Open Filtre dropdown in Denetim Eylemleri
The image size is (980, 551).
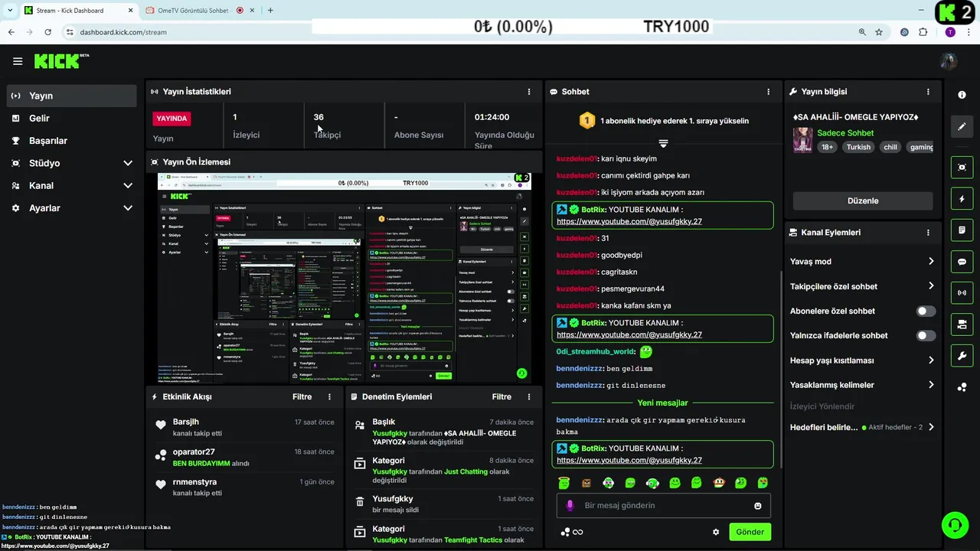click(x=501, y=397)
